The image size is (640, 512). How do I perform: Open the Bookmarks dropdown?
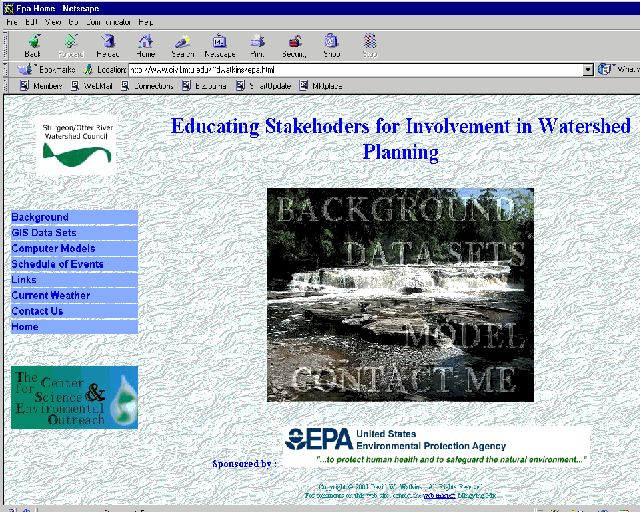pyautogui.click(x=44, y=70)
